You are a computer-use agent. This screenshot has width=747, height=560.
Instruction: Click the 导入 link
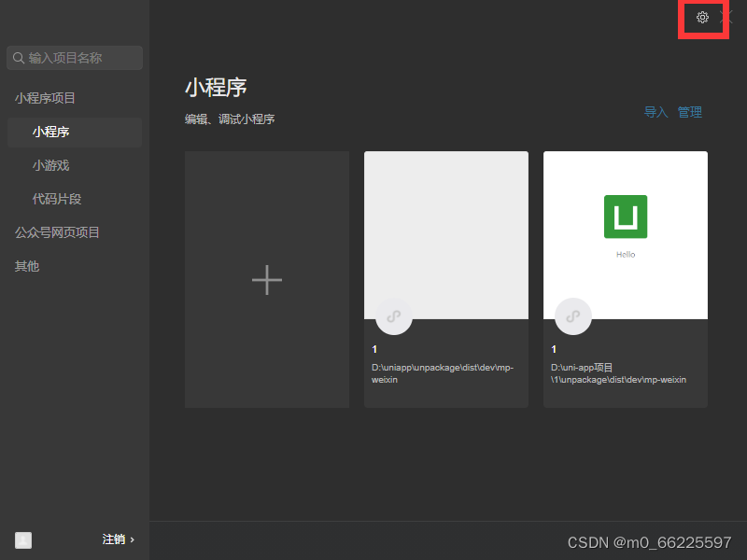(x=655, y=112)
